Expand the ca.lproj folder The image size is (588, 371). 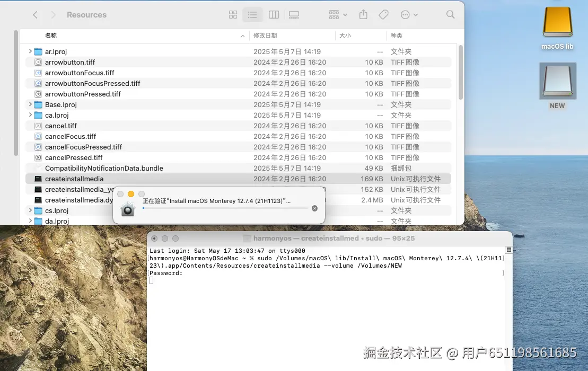click(x=30, y=115)
